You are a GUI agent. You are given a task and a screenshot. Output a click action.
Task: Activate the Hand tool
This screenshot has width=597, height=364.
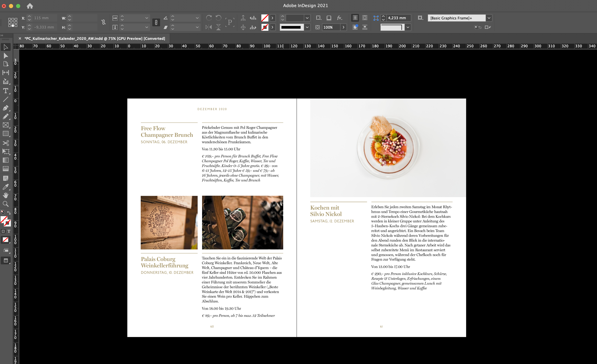[x=6, y=195]
